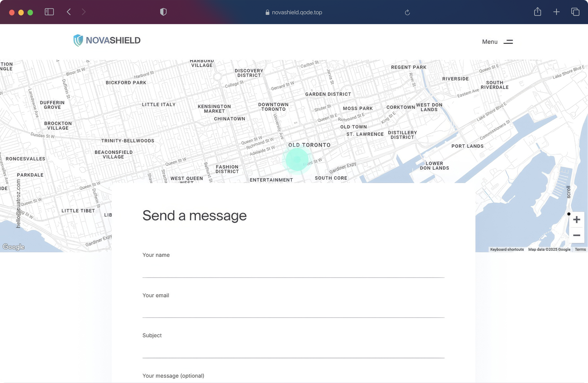Focus the Subject input field
This screenshot has width=588, height=383.
293,350
